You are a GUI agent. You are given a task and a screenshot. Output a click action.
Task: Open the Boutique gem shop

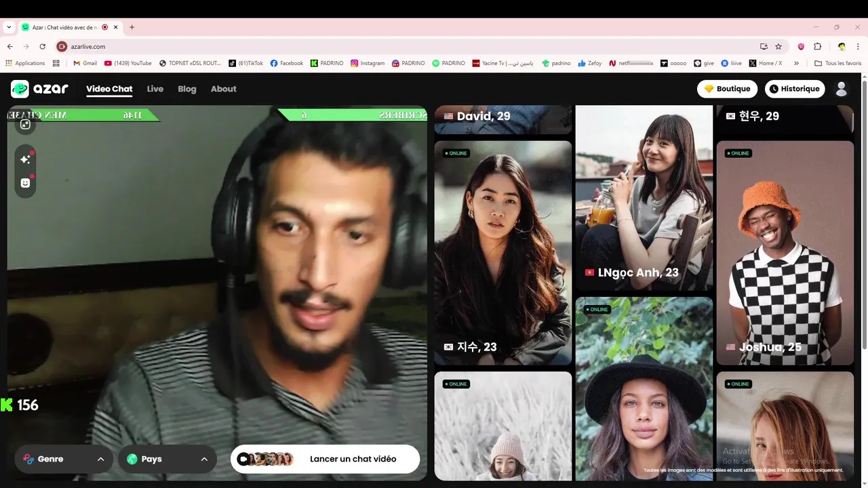pos(727,89)
